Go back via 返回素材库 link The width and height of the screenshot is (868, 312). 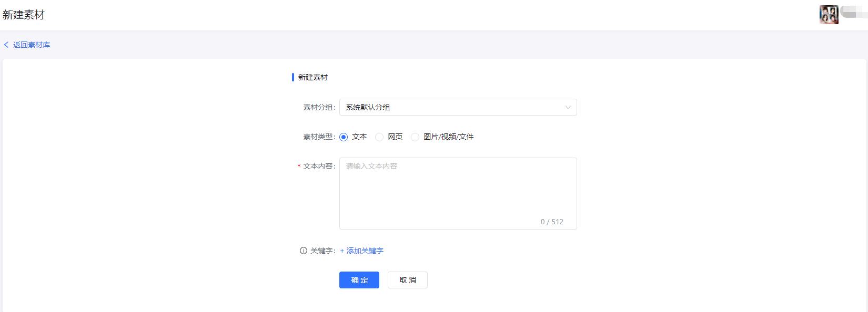pos(32,45)
